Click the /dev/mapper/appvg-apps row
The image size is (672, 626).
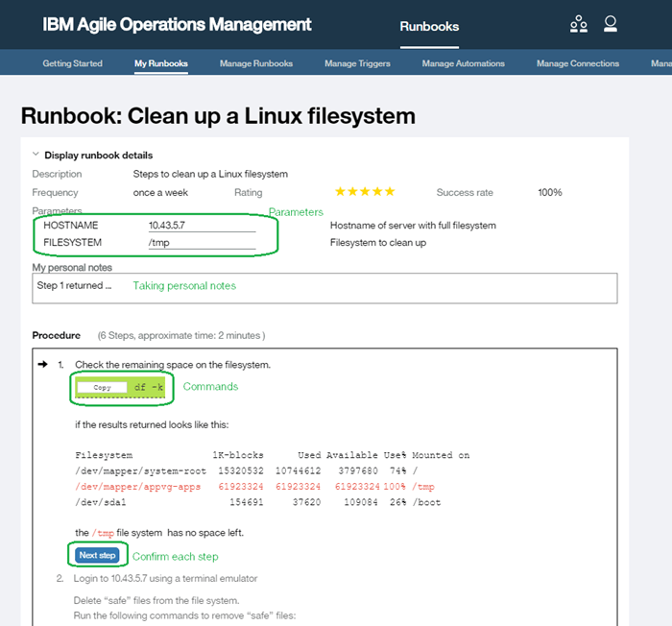pyautogui.click(x=254, y=487)
